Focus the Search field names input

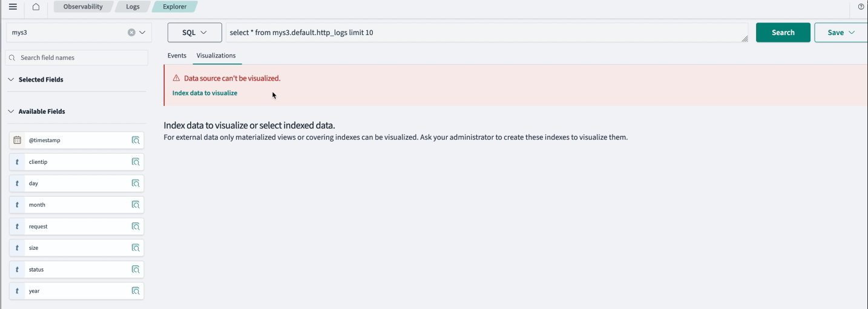(x=77, y=58)
